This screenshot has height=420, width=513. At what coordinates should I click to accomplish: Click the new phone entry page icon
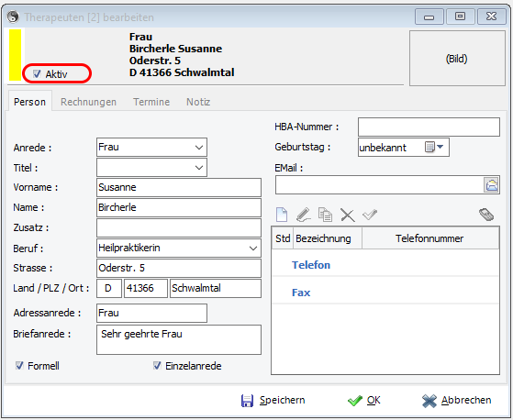[282, 215]
